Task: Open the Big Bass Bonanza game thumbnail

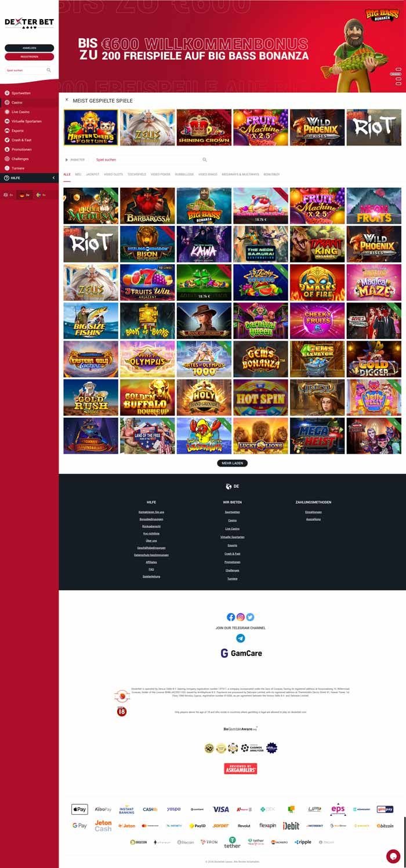Action: 204,206
